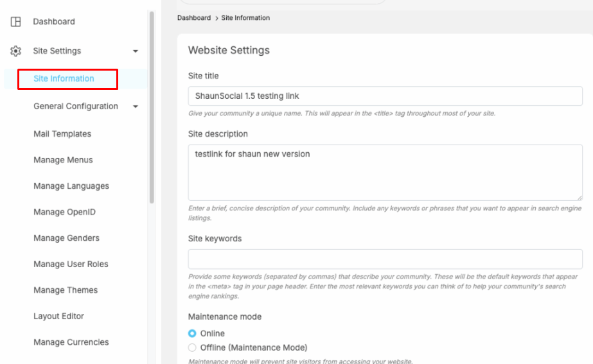The image size is (593, 364).
Task: Open Manage Currencies settings
Action: [71, 342]
